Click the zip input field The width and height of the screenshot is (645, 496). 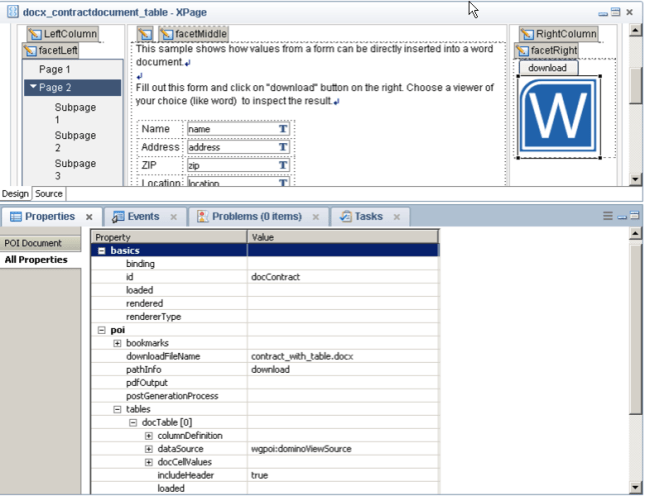pyautogui.click(x=238, y=165)
